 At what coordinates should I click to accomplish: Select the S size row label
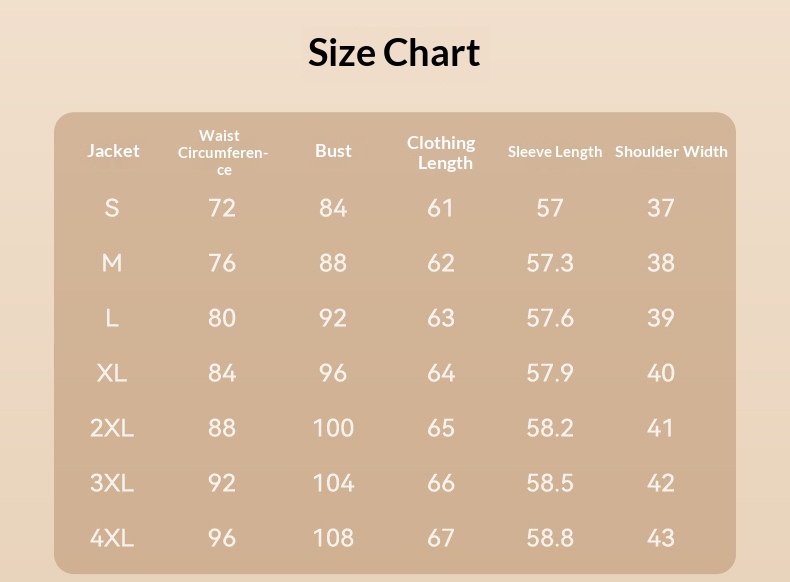tap(112, 208)
